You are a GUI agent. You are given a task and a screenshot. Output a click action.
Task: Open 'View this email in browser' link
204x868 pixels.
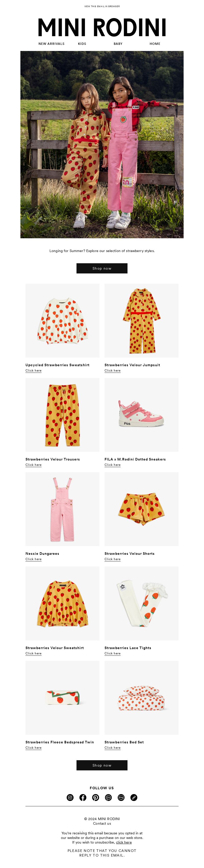pos(102,6)
